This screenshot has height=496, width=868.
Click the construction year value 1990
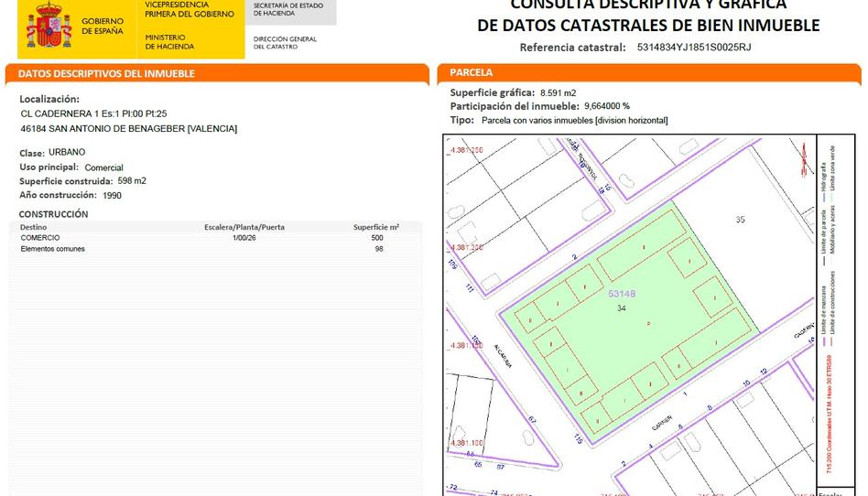[112, 196]
